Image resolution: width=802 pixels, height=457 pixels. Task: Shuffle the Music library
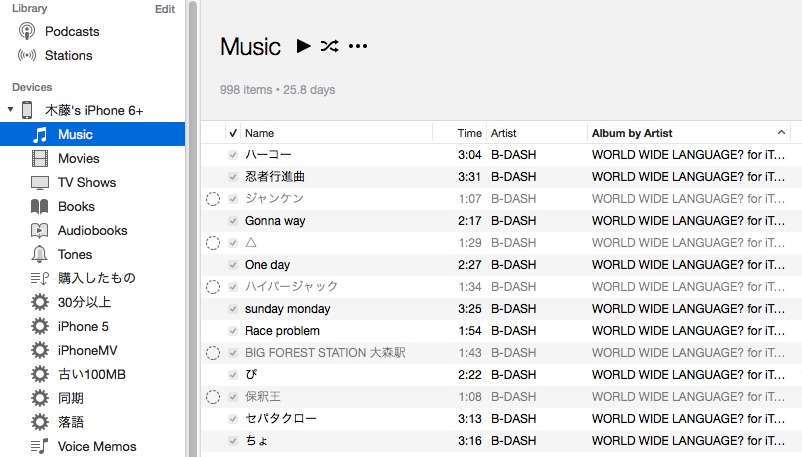[x=330, y=46]
